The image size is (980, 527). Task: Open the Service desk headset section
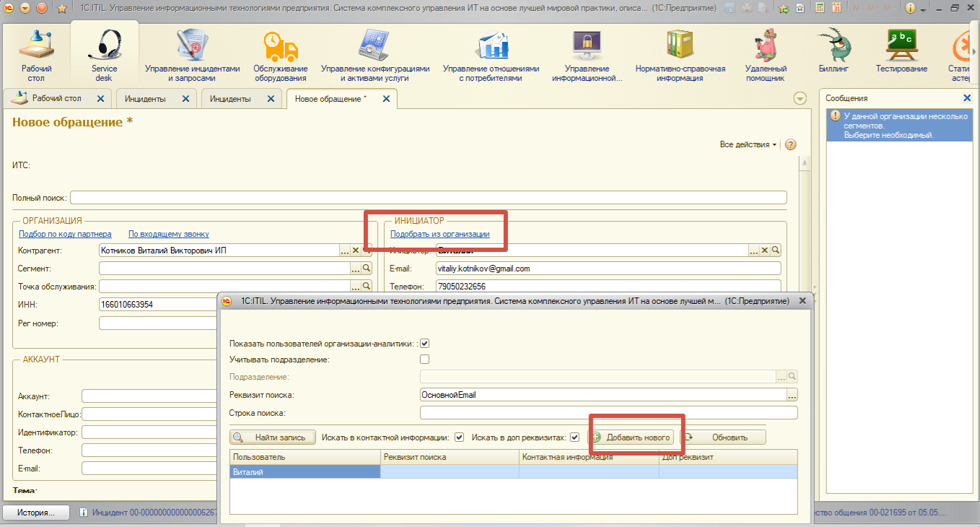104,53
